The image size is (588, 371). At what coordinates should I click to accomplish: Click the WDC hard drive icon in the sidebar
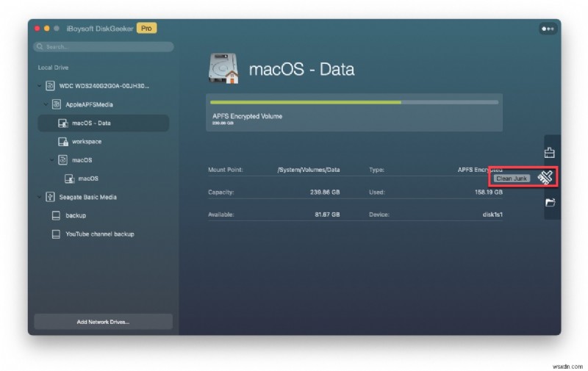click(x=51, y=86)
